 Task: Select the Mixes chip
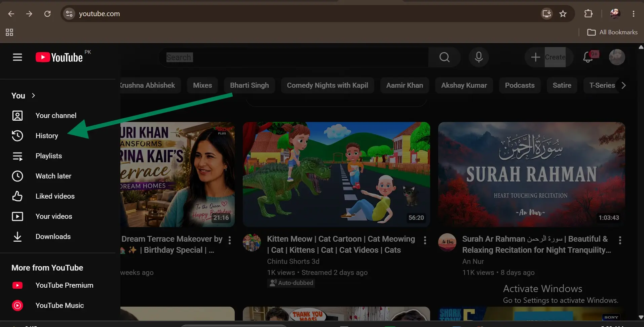(x=202, y=85)
